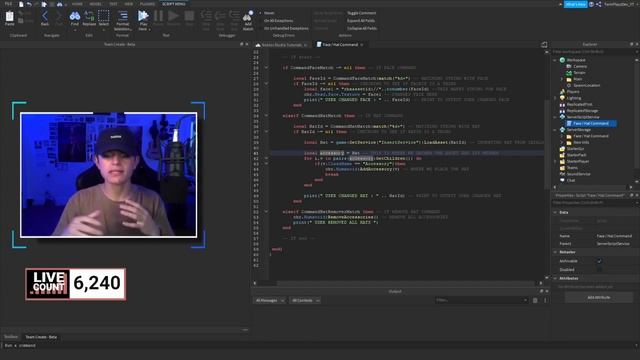640x360 pixels.
Task: Click the Paste clipboard icon
Action: coord(9,17)
